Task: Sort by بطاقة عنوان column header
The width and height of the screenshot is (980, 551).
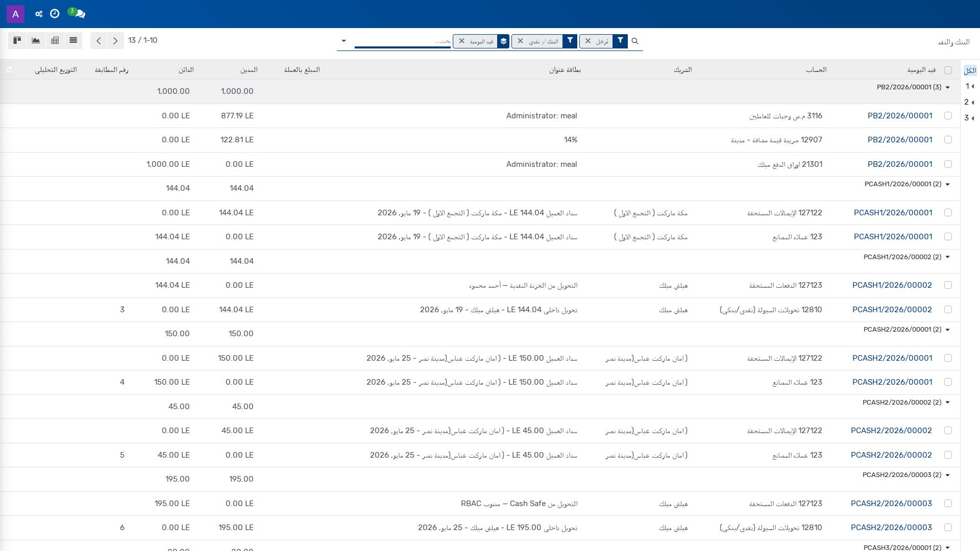Action: 565,70
